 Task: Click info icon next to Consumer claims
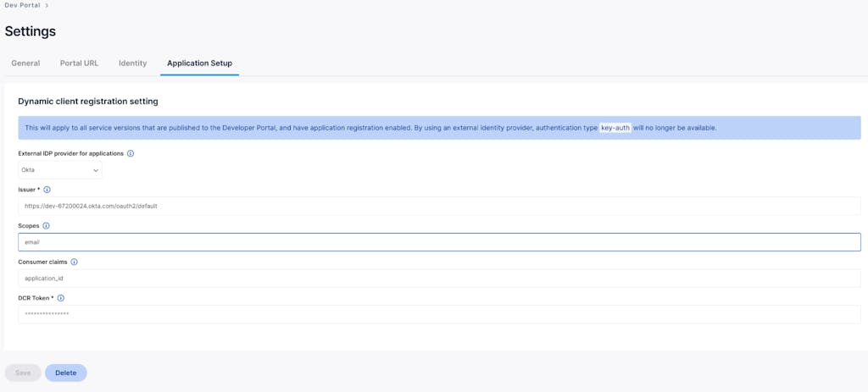[75, 262]
